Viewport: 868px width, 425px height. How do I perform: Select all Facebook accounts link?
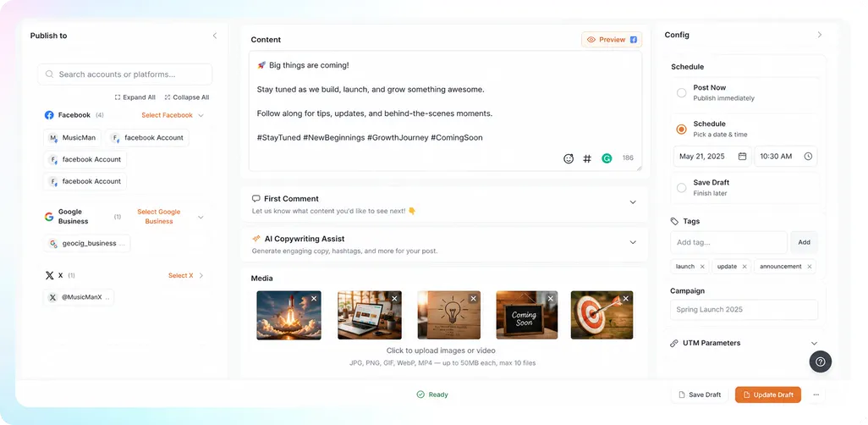click(x=168, y=115)
